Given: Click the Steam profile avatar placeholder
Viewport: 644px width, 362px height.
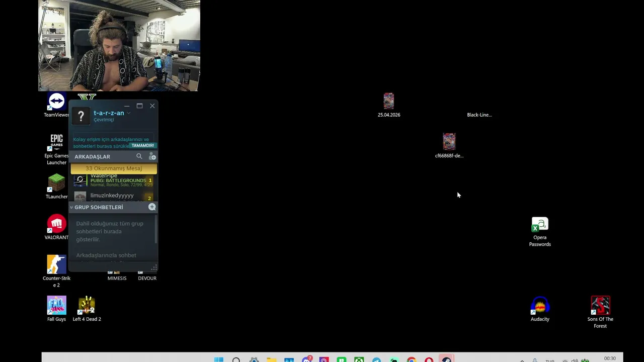Looking at the screenshot, I should pyautogui.click(x=80, y=116).
